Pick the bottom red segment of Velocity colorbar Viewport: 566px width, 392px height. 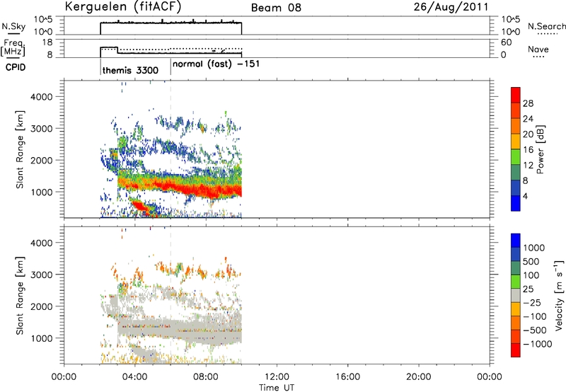point(516,350)
